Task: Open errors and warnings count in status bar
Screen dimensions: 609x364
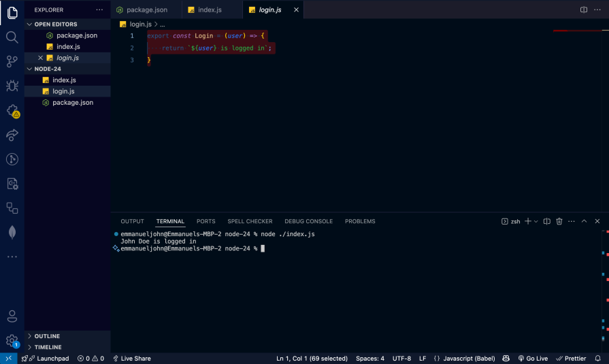Action: [90, 358]
